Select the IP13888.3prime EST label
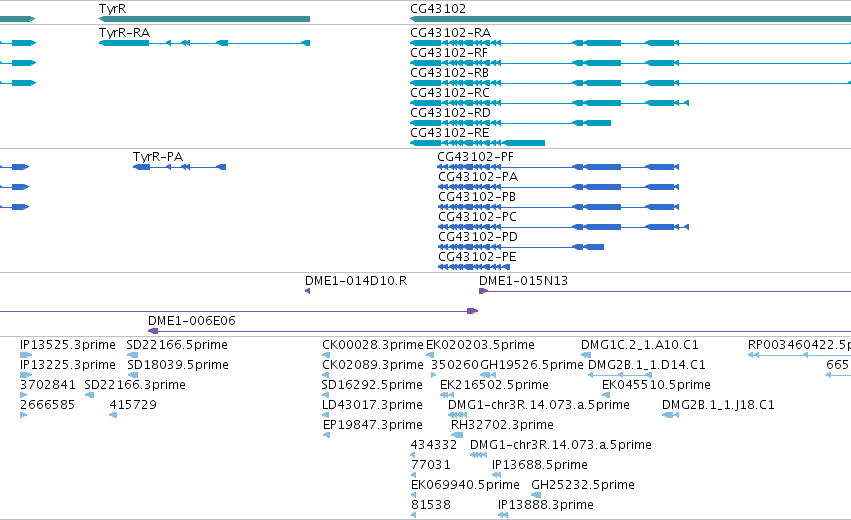This screenshot has width=851, height=520. tap(545, 505)
